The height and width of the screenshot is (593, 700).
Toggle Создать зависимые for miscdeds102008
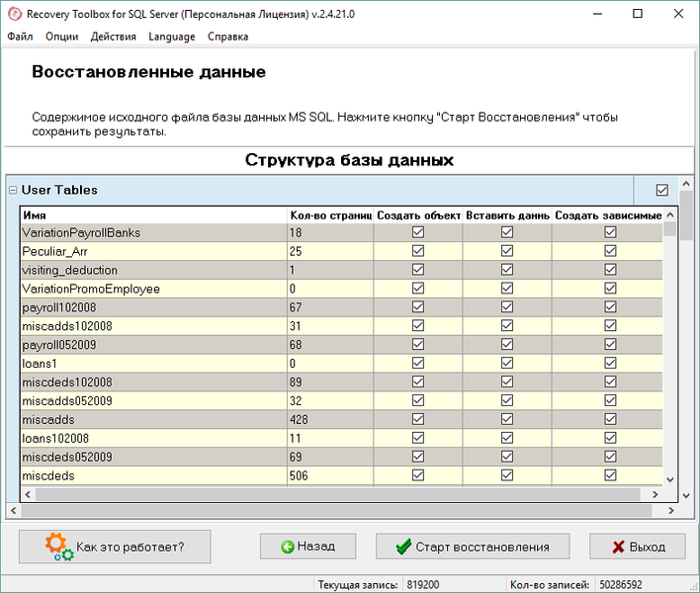tap(610, 382)
